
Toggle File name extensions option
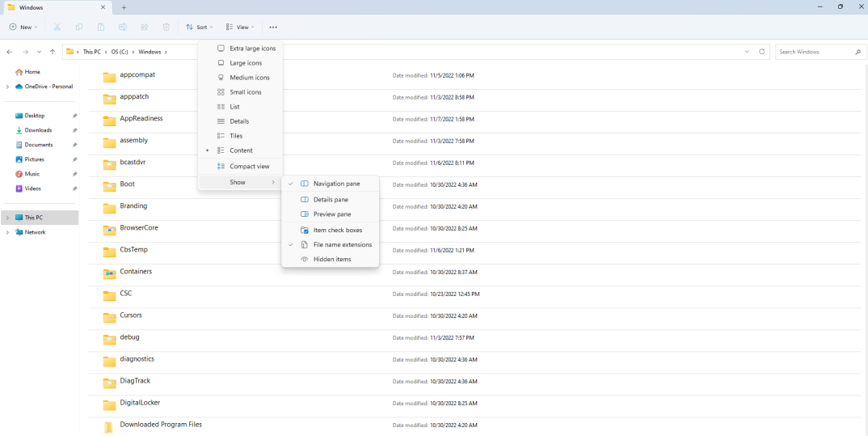point(342,244)
